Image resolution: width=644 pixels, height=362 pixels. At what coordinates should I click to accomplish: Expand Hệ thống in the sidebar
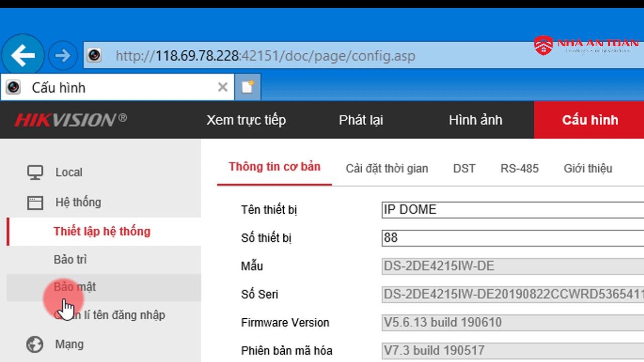(78, 203)
